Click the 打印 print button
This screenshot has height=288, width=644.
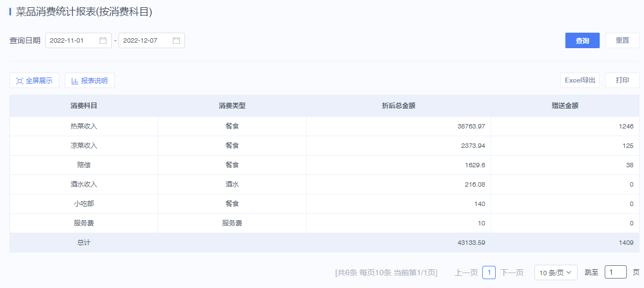pyautogui.click(x=622, y=80)
